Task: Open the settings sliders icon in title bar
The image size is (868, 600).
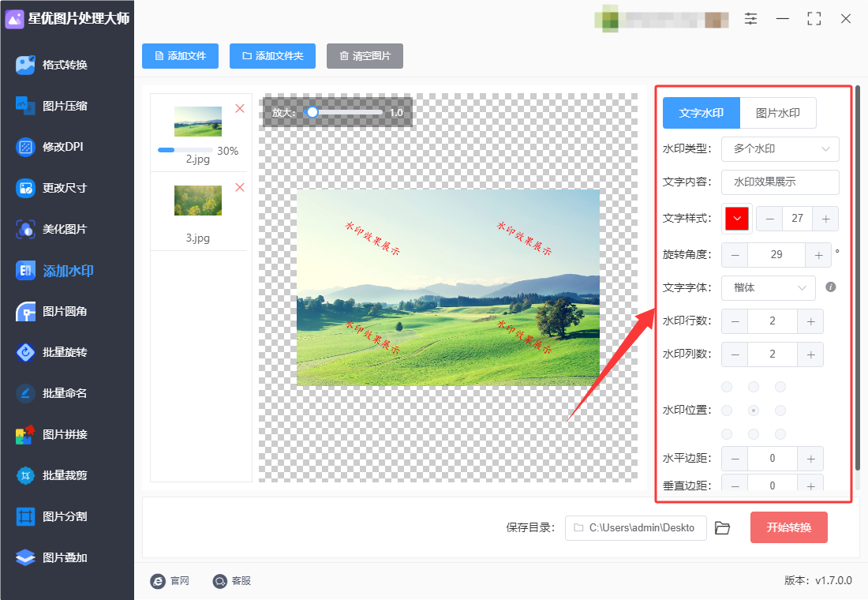Action: tap(750, 19)
